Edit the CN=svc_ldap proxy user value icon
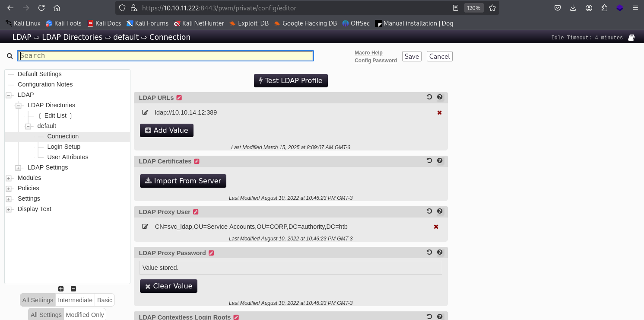644x320 pixels. pyautogui.click(x=145, y=227)
